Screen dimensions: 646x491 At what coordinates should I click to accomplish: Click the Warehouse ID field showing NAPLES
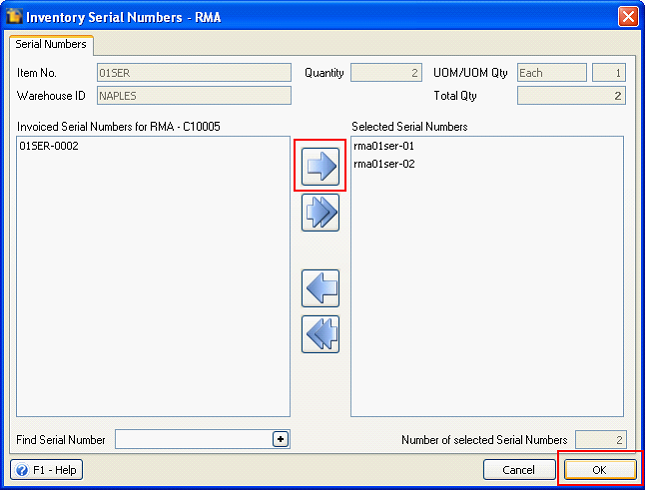click(x=194, y=96)
